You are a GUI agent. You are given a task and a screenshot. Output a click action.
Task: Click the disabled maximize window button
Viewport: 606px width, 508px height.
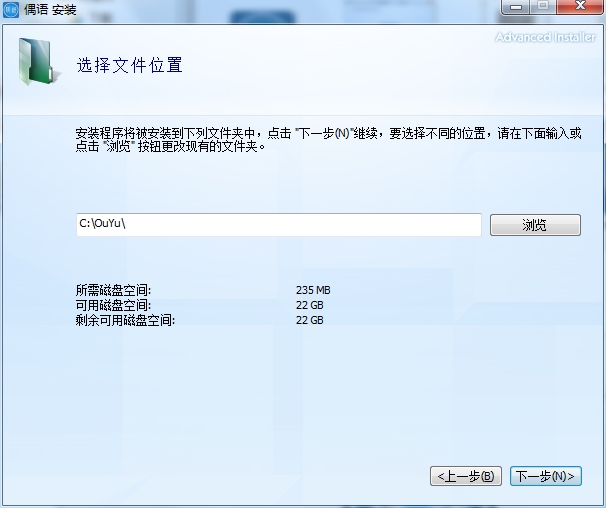coord(543,7)
